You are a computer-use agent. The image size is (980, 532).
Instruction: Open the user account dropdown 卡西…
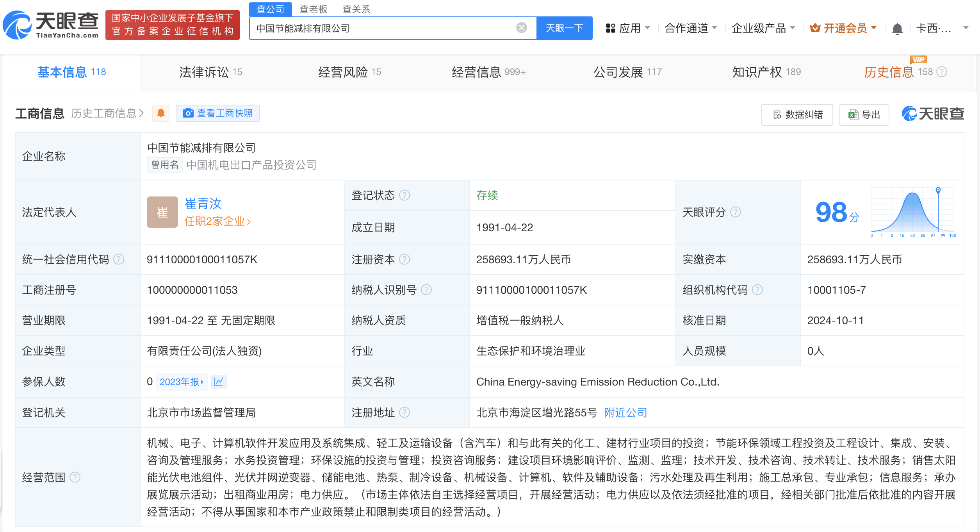(x=942, y=28)
